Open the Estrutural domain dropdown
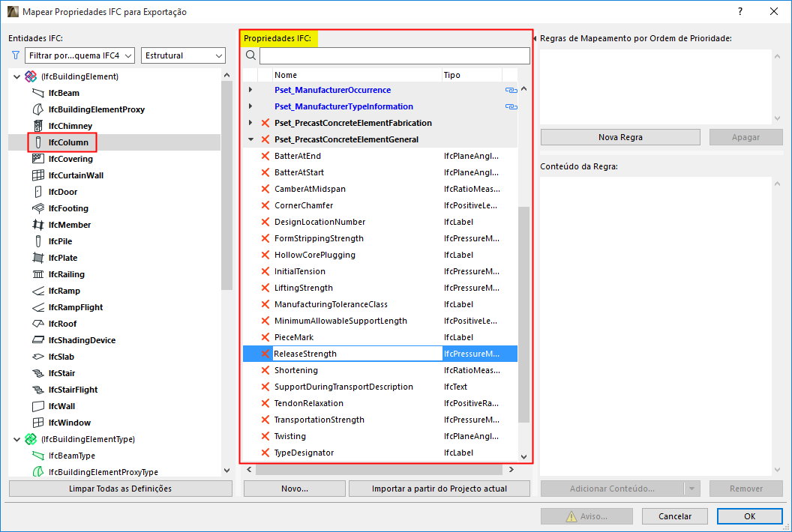The height and width of the screenshot is (532, 792). click(183, 55)
